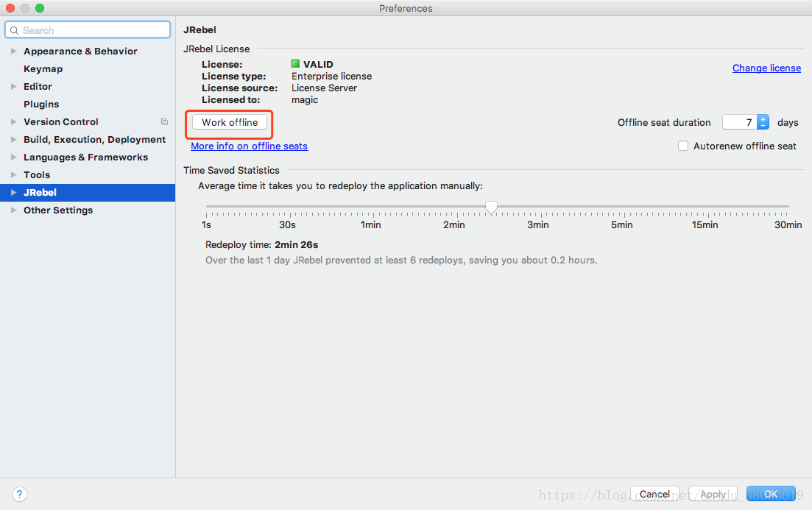The image size is (812, 510).
Task: Click the green VALID license status indicator
Action: (x=296, y=64)
